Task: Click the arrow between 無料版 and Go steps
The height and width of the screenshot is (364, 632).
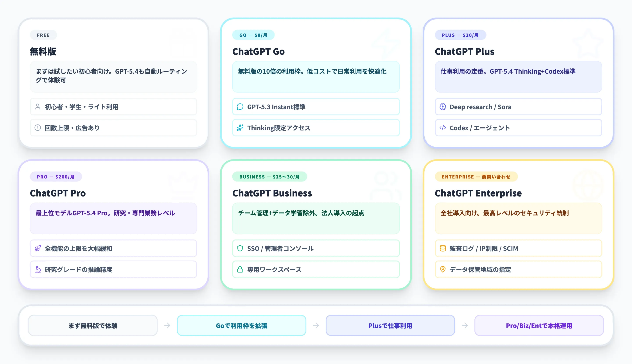Action: coord(167,325)
